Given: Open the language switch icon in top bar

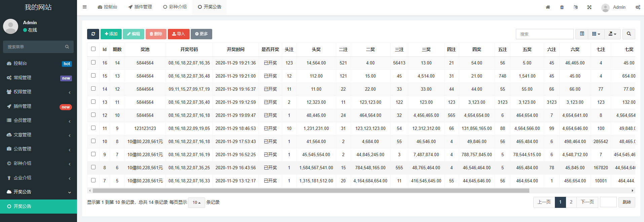Looking at the screenshot, I should coord(576,7).
